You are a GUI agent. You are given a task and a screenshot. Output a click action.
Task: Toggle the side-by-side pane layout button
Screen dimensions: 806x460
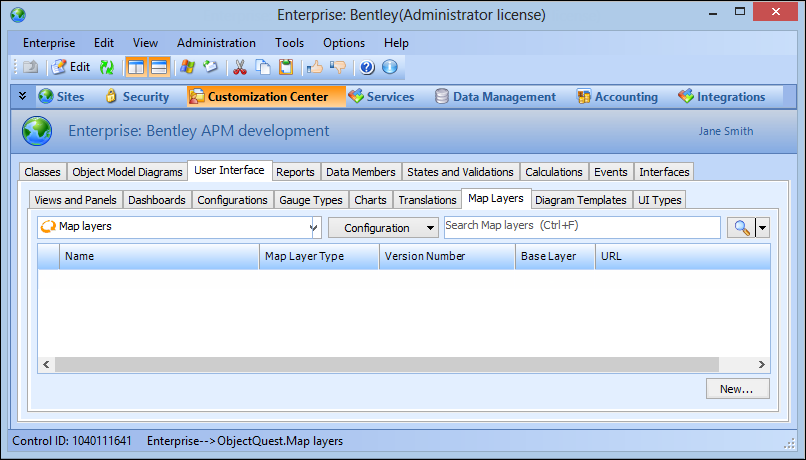pos(136,68)
